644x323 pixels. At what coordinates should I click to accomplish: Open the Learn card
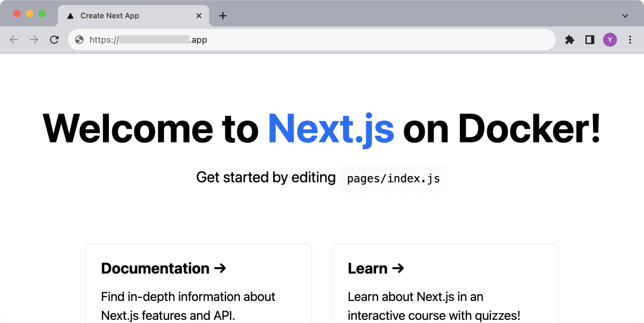click(x=445, y=283)
